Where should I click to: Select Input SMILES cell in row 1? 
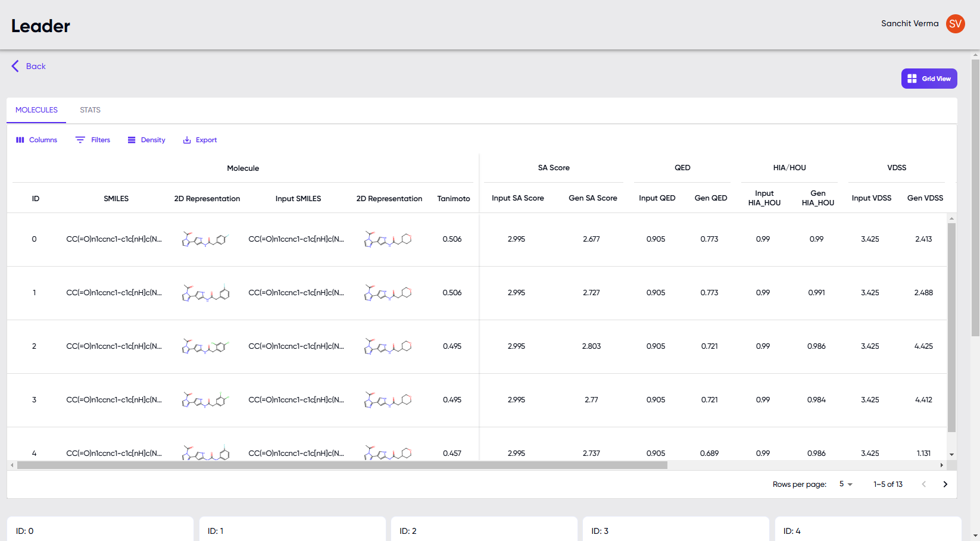point(296,293)
